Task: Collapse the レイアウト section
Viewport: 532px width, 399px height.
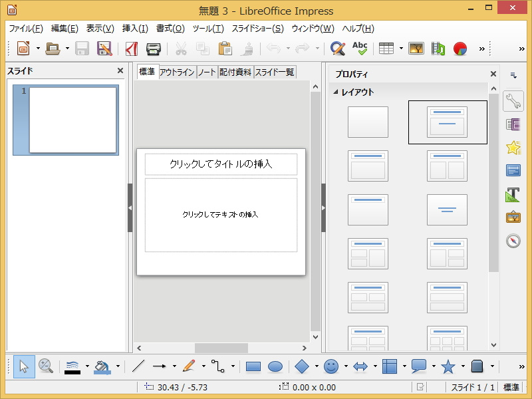Action: point(336,92)
